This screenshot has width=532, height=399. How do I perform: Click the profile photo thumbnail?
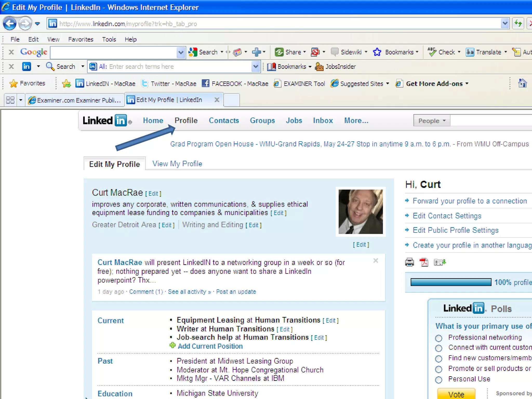(x=361, y=211)
